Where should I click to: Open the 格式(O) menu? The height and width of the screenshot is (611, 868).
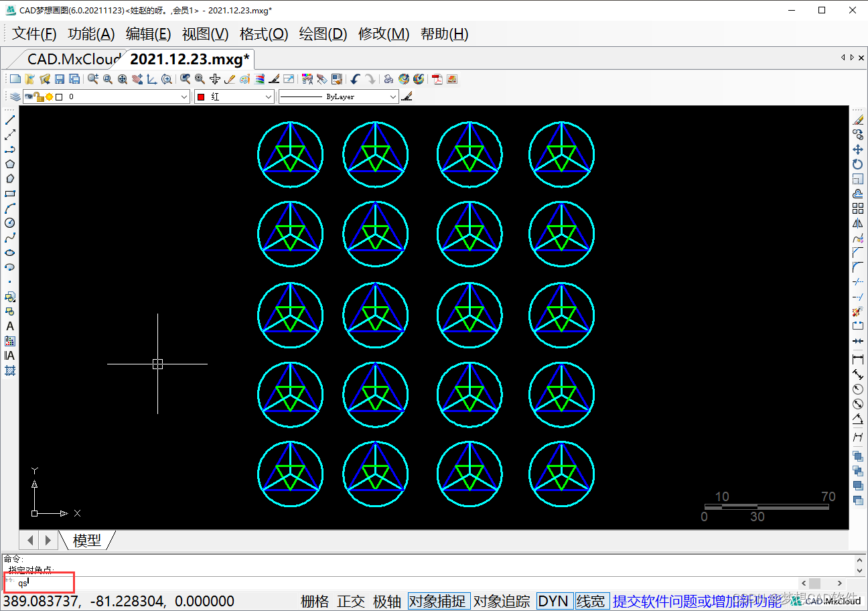264,33
